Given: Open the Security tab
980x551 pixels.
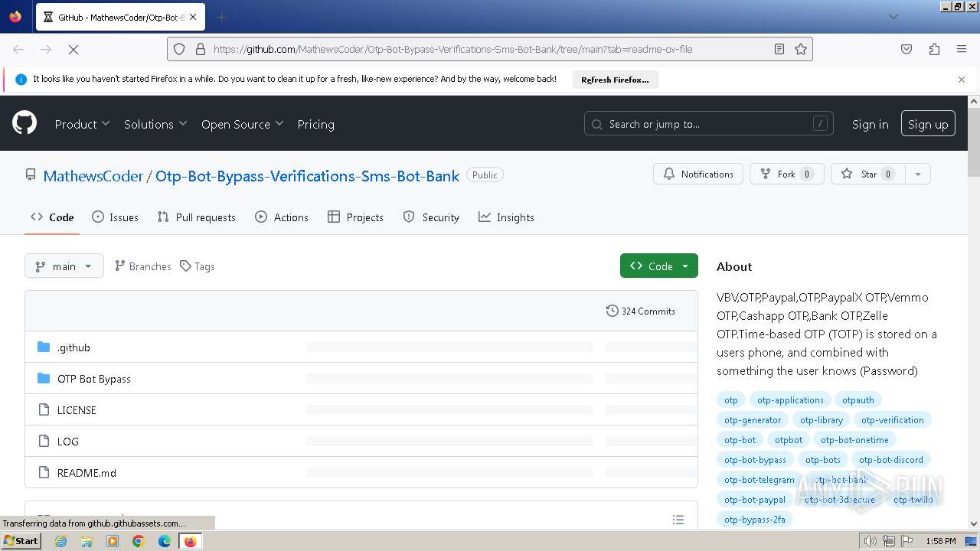Looking at the screenshot, I should 431,217.
